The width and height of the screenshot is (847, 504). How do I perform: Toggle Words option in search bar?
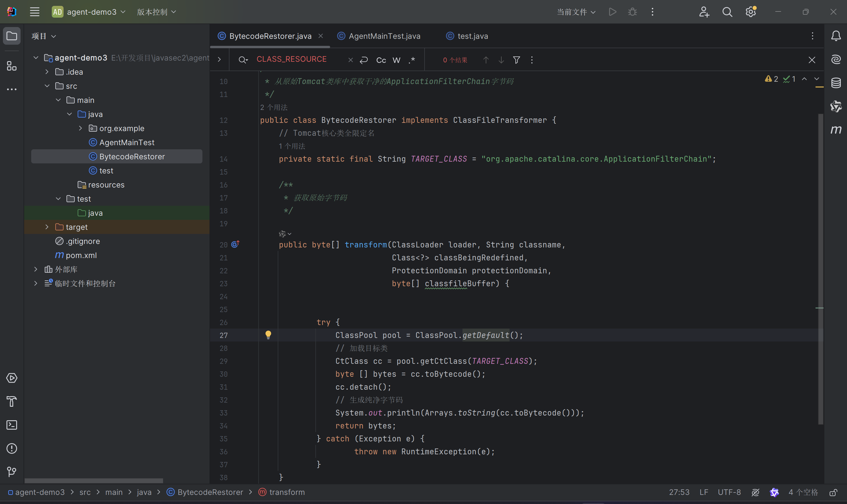coord(396,60)
